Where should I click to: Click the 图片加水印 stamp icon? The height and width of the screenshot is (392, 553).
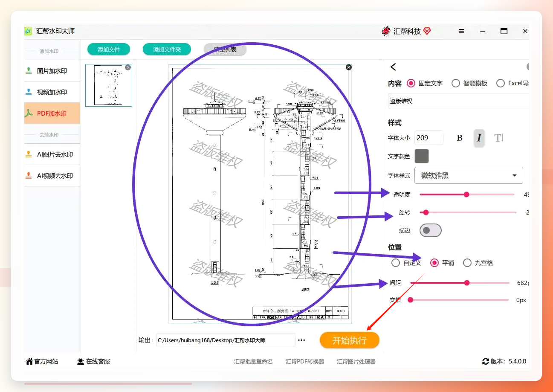point(29,71)
